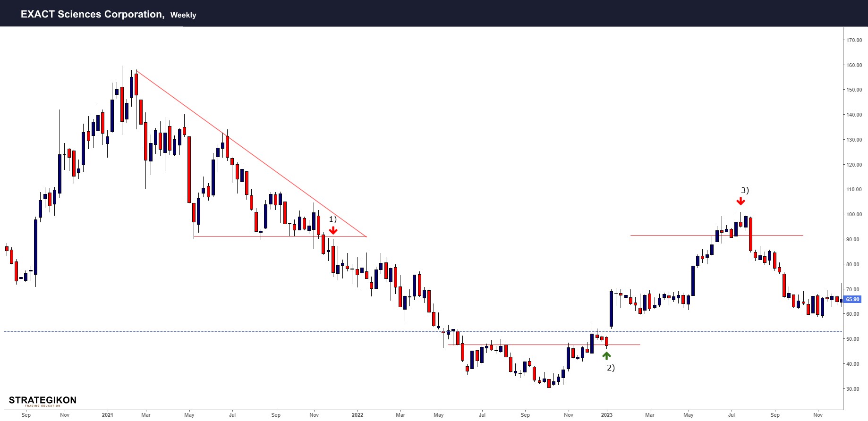Select the 170.00 price axis label
Screen dimensions: 868x421
click(x=854, y=40)
